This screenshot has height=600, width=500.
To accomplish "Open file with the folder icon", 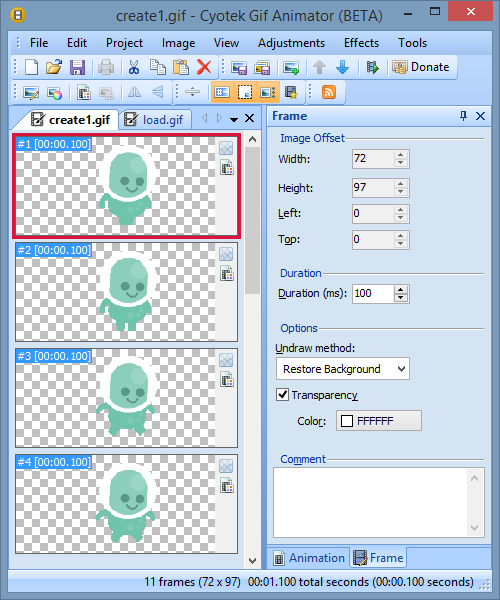I will pos(54,67).
